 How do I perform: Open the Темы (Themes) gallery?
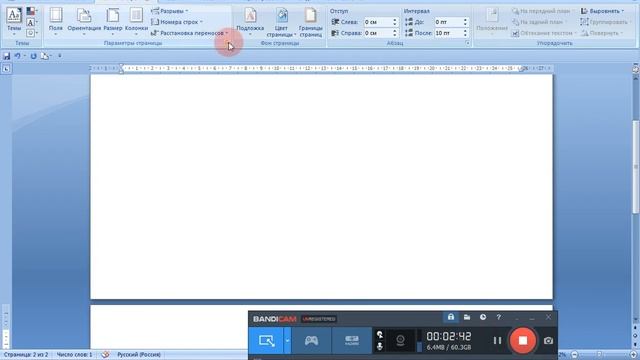[14, 21]
